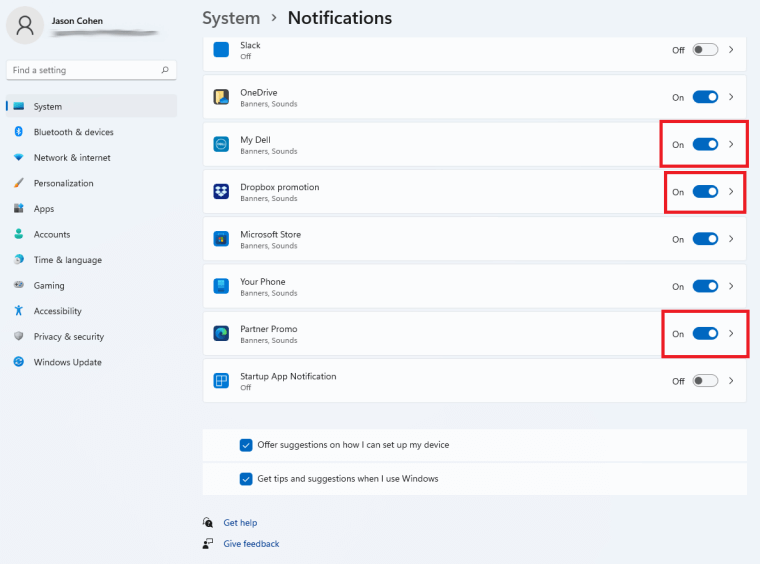Screen dimensions: 760x564
Task: Click the Dropbox promotion row label
Action: 280,187
